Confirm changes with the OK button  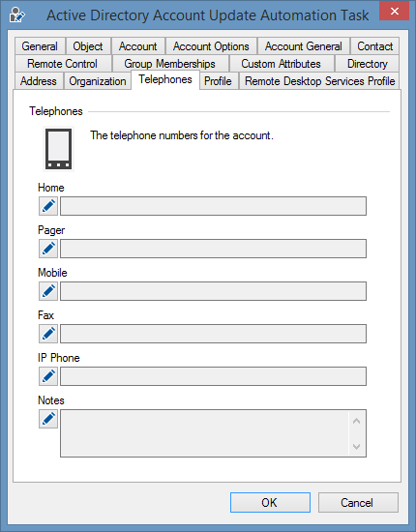coord(270,502)
